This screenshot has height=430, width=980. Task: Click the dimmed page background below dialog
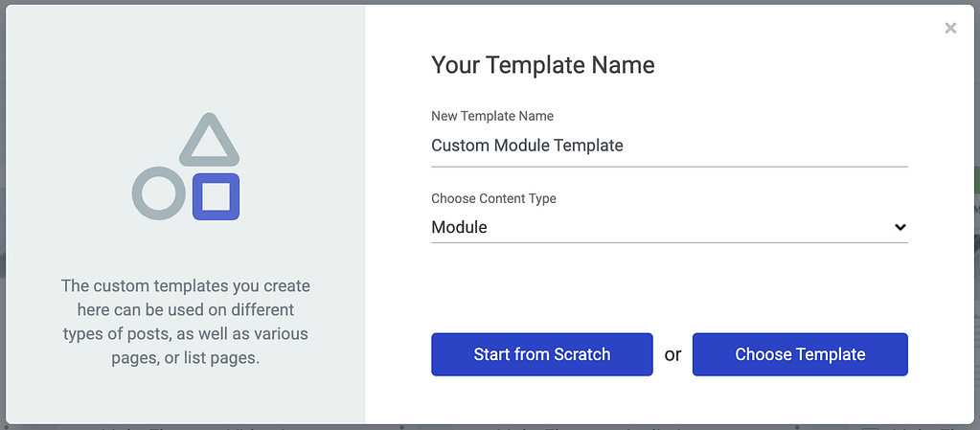[x=479, y=427]
